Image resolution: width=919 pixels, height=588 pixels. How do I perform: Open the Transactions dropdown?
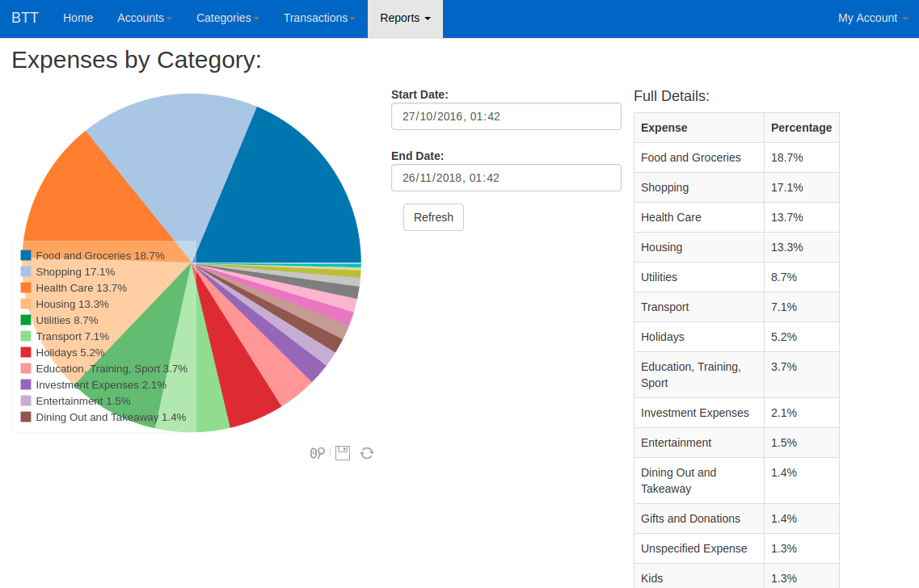[x=318, y=18]
